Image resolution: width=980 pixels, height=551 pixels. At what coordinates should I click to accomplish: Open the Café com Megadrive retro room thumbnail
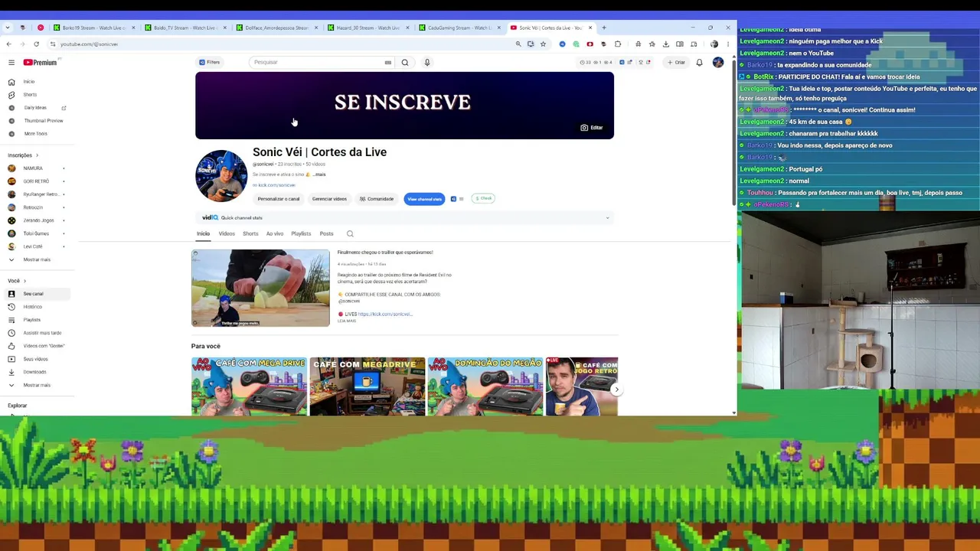pyautogui.click(x=367, y=386)
